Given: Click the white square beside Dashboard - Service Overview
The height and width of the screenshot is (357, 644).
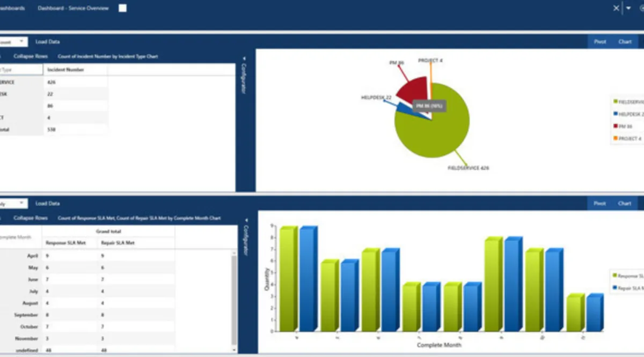Looking at the screenshot, I should pos(122,8).
